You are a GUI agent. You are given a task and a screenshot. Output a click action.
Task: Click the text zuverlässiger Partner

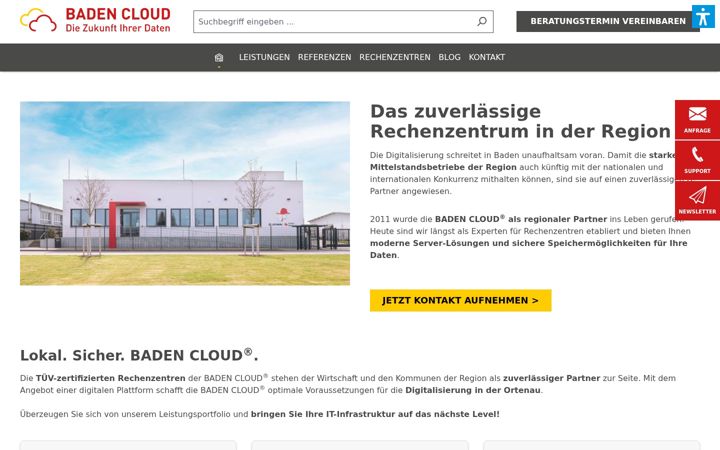coord(551,378)
